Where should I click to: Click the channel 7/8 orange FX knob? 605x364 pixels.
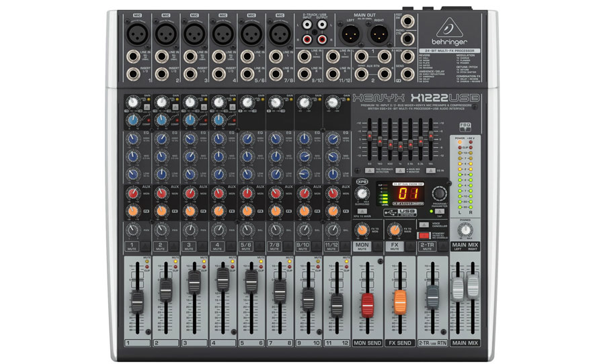pos(276,211)
